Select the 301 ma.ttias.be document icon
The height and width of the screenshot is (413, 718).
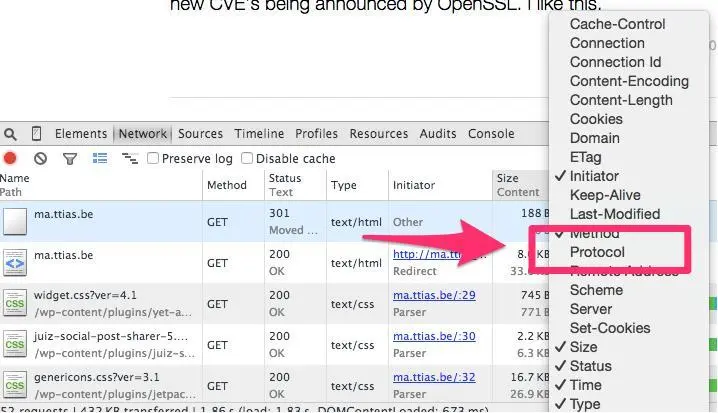[15, 222]
